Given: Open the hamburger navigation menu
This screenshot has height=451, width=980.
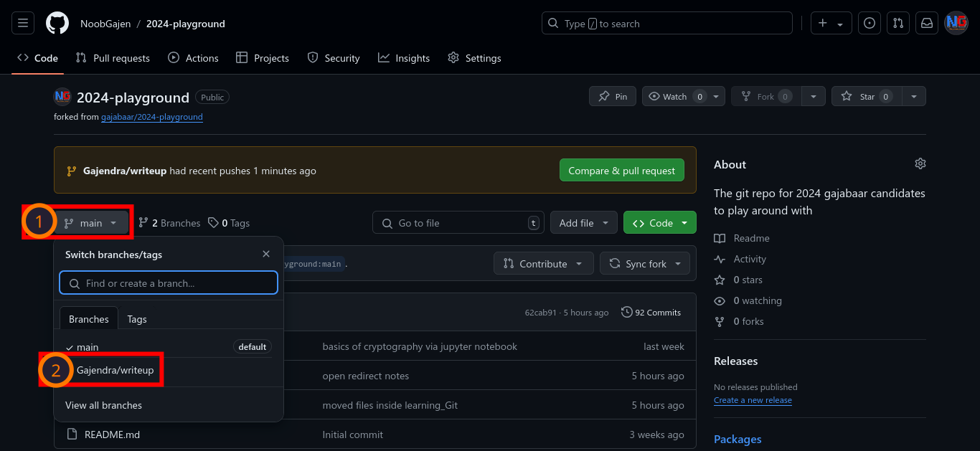Looking at the screenshot, I should pos(22,23).
